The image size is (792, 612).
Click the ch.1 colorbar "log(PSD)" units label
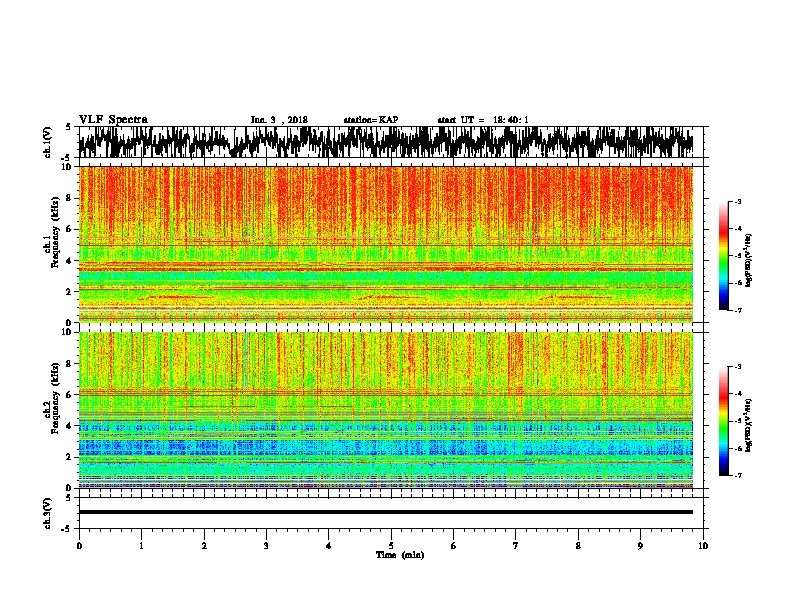(x=749, y=260)
